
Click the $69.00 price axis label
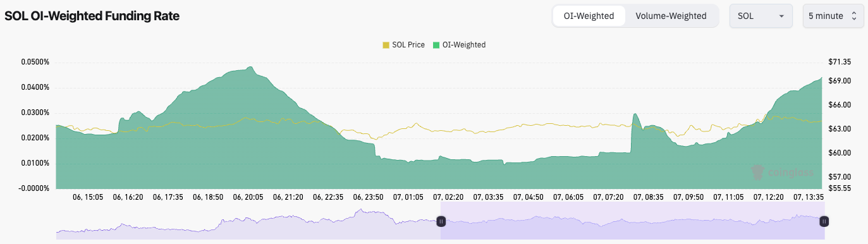point(839,81)
